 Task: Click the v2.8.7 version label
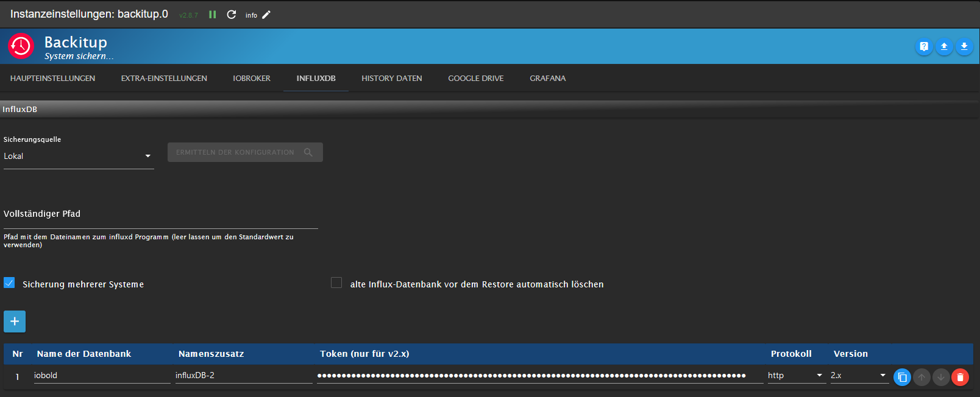(x=188, y=15)
